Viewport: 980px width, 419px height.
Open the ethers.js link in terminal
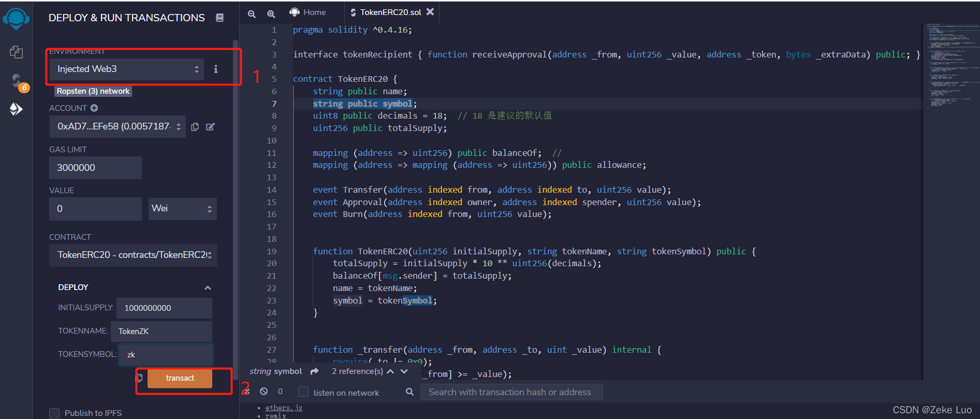coord(284,408)
